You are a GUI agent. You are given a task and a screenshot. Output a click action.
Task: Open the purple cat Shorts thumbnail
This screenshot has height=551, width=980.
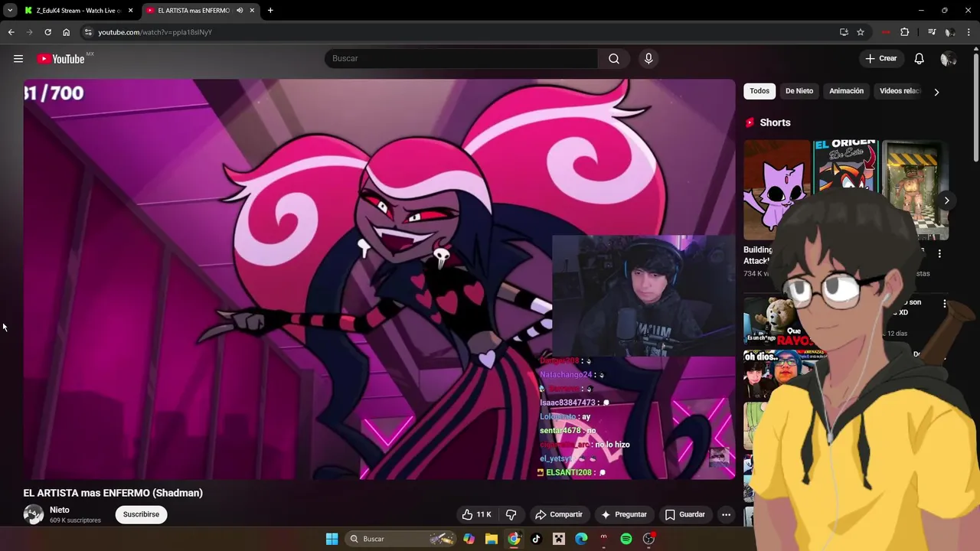pyautogui.click(x=776, y=190)
